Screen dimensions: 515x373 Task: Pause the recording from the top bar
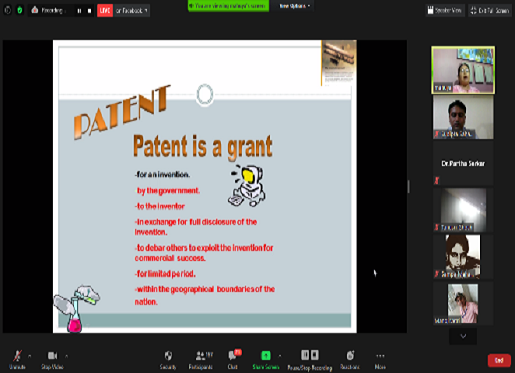(x=79, y=11)
